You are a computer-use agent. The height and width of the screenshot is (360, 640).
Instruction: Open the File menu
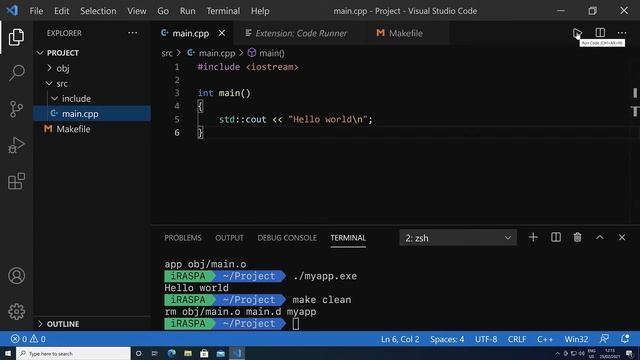pyautogui.click(x=36, y=11)
